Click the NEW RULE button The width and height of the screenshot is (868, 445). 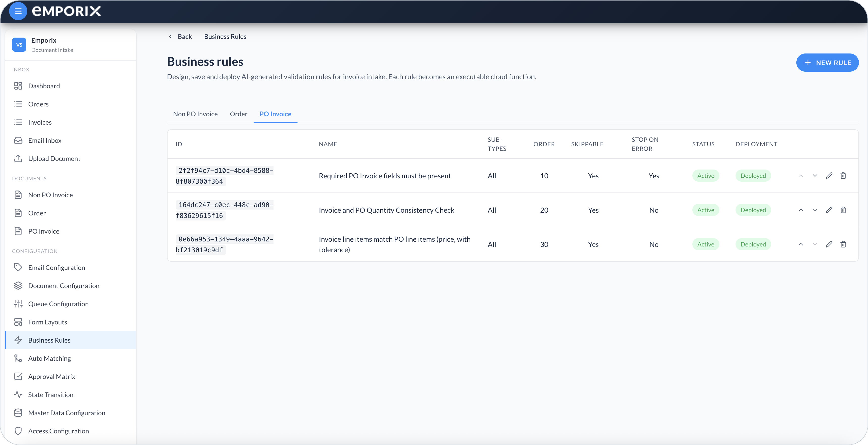(x=827, y=63)
